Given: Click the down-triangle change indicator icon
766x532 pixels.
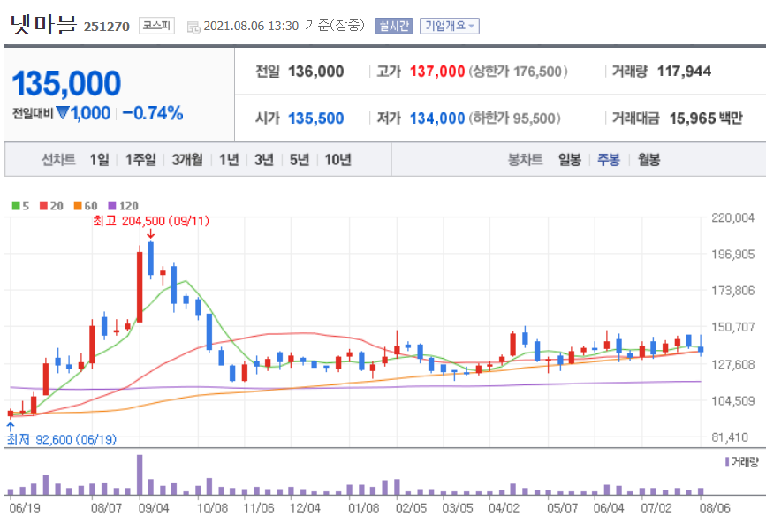Looking at the screenshot, I should [63, 113].
